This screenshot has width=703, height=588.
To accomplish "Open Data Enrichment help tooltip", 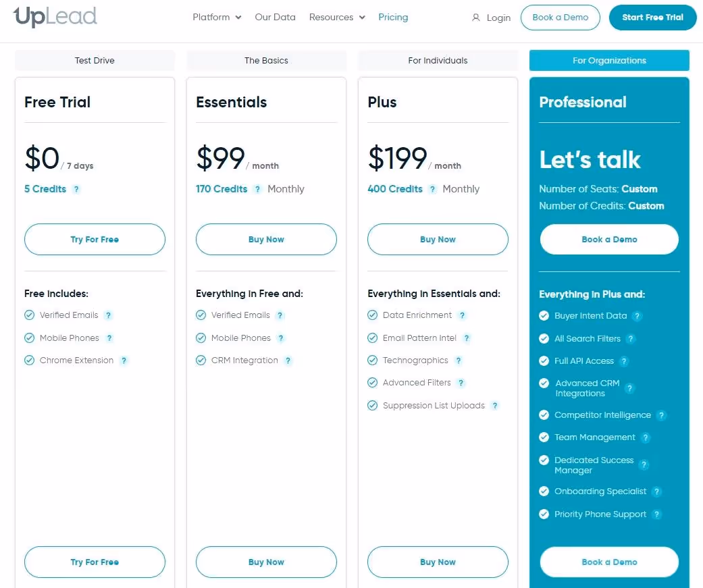I will [x=462, y=315].
